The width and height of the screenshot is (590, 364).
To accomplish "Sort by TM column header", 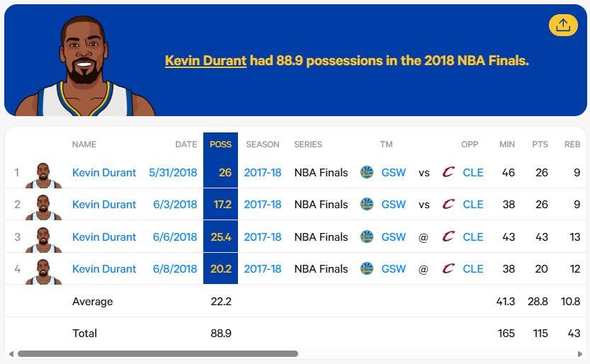I will click(x=387, y=144).
